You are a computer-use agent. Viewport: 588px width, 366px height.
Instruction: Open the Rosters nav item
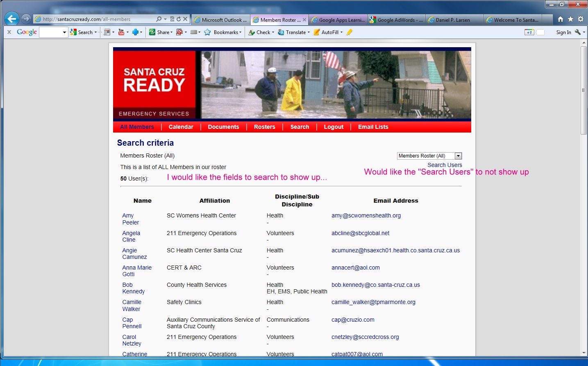(264, 127)
